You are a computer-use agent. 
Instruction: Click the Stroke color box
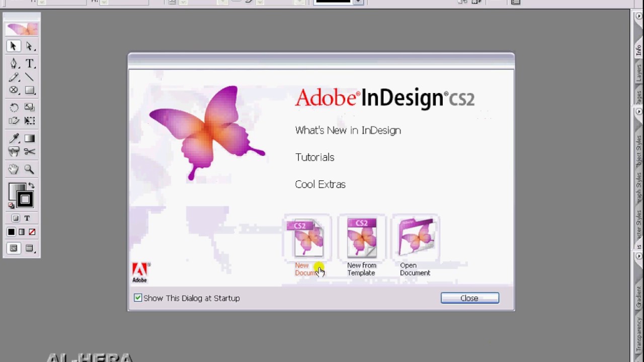click(25, 200)
